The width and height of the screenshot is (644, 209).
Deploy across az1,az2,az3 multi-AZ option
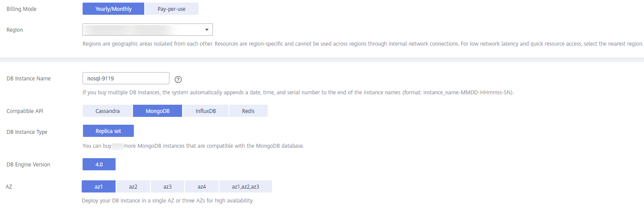tap(246, 186)
